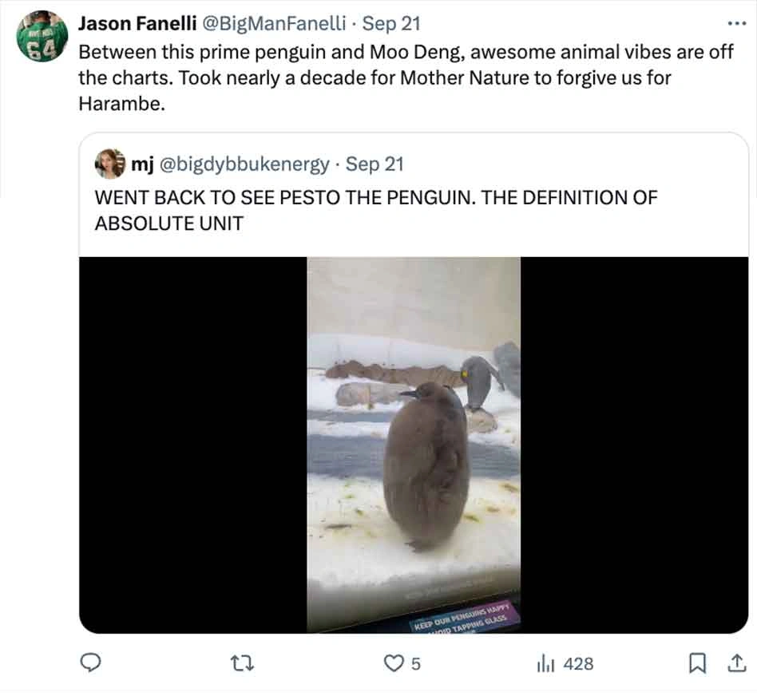
Task: Open quoted tweet text about Pesto the Penguin
Action: [375, 209]
